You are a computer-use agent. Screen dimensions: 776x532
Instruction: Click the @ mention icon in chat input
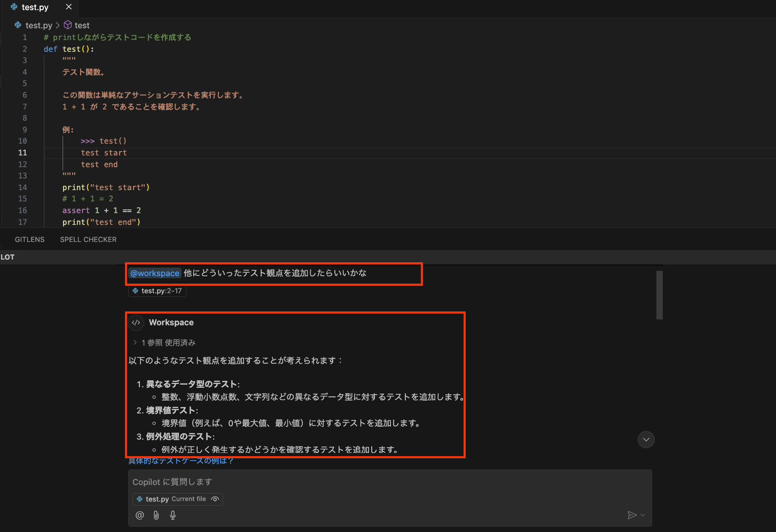[139, 515]
